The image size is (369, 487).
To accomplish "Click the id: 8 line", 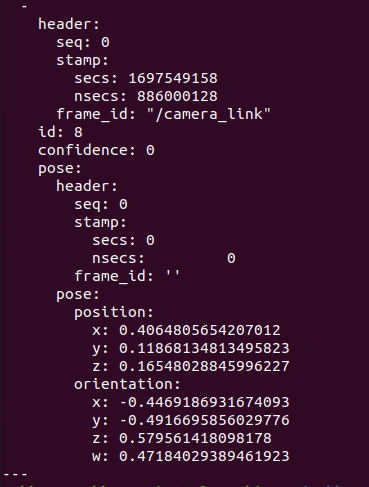I will [60, 132].
